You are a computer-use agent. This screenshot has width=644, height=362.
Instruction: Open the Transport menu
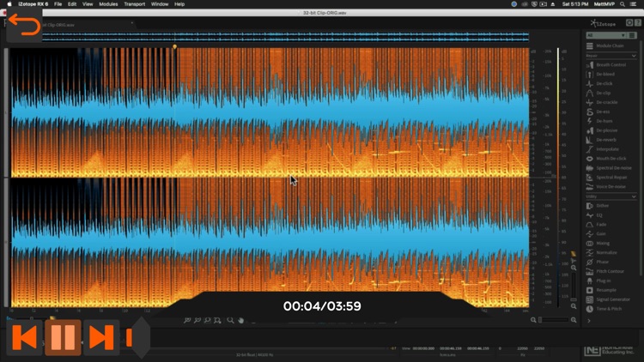[x=134, y=4]
